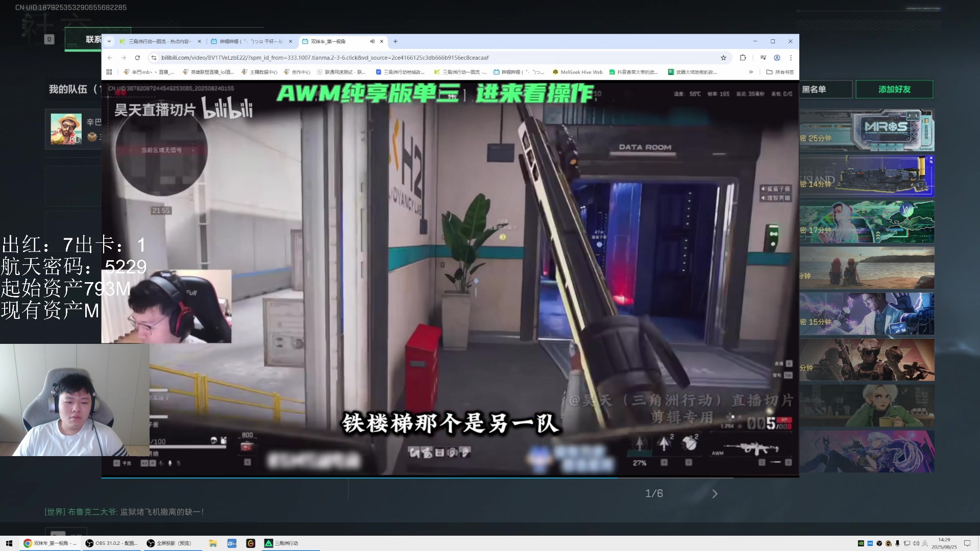This screenshot has width=980, height=551.
Task: Switch to Chrome 双妹车 taskbar item
Action: tap(50, 543)
